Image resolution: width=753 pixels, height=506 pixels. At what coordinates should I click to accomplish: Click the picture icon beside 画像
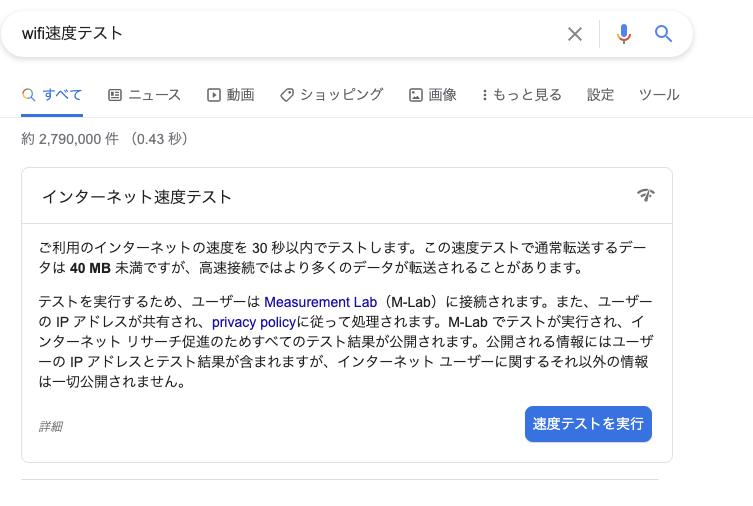tap(415, 95)
